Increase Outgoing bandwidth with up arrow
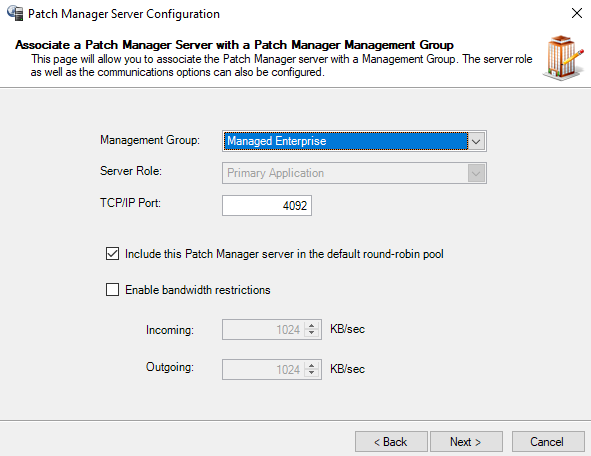The image size is (591, 456). click(x=312, y=366)
